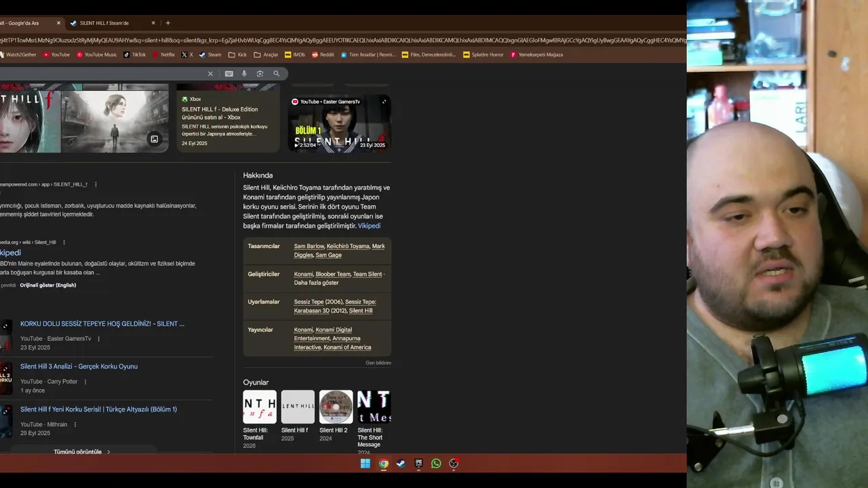Click the magnifier search icon
The image size is (868, 488).
pos(276,73)
